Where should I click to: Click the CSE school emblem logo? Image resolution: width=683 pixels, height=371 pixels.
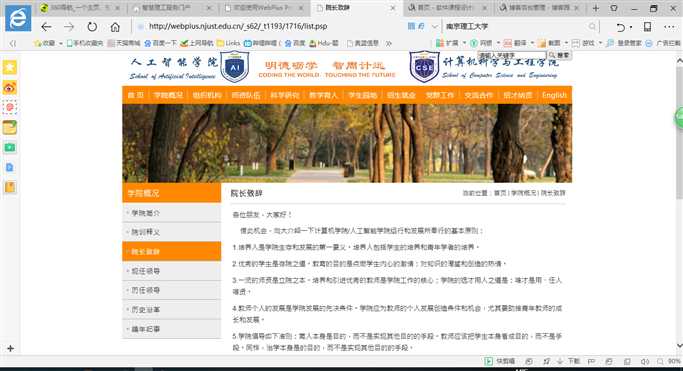coord(424,67)
